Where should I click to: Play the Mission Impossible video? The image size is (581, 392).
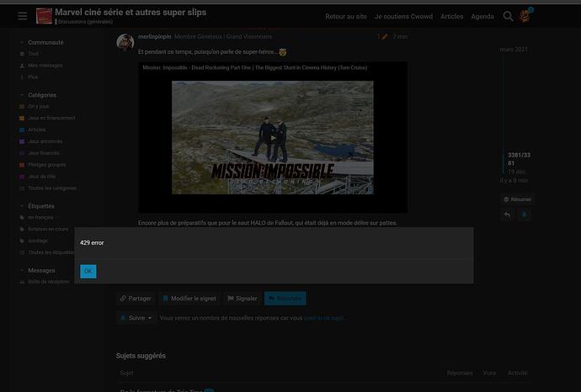(273, 138)
